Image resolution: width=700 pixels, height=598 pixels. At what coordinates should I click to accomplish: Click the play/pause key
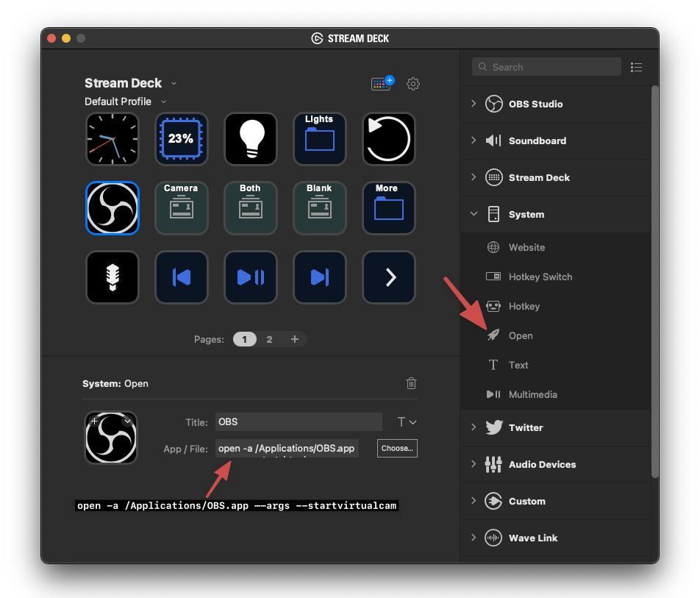(251, 277)
